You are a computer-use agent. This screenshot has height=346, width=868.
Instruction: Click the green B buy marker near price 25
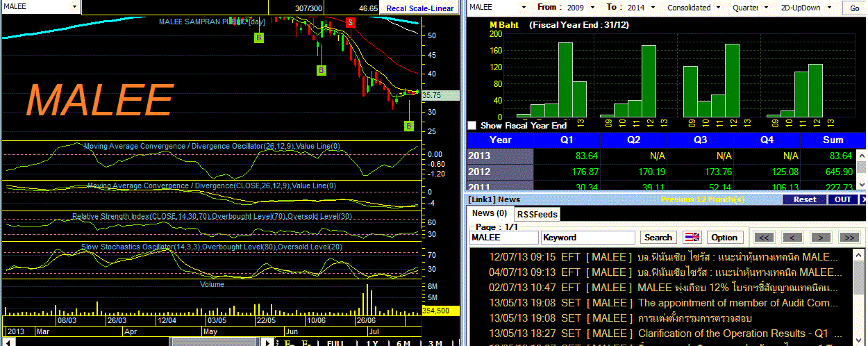(x=408, y=126)
